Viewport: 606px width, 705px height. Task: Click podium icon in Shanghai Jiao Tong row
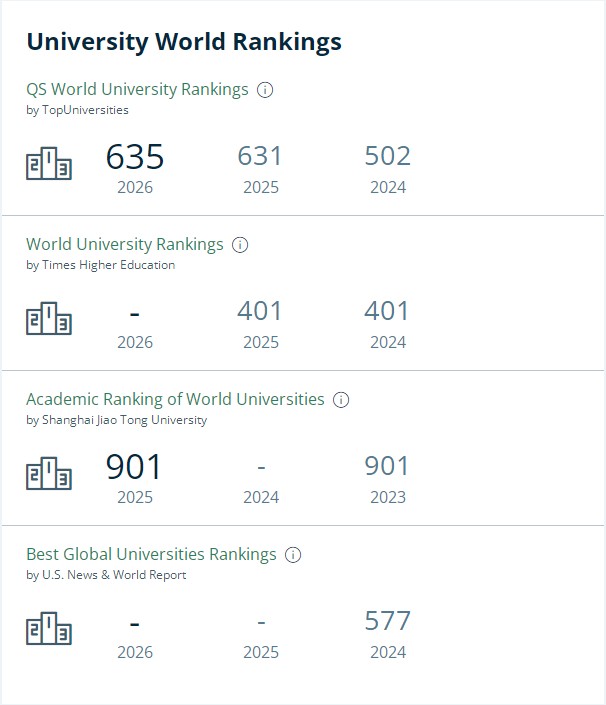coord(49,473)
